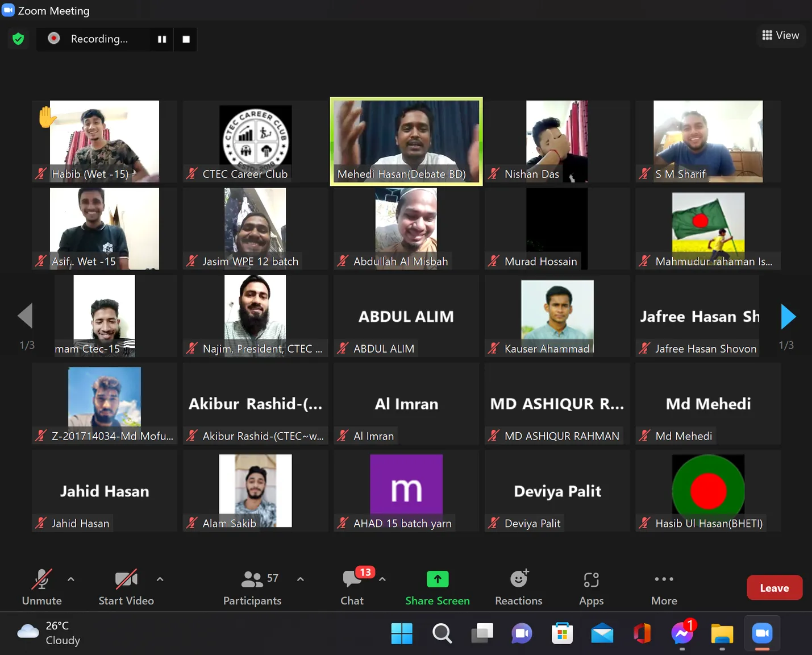
Task: Expand chat options arrow beside Chat
Action: coord(382,579)
